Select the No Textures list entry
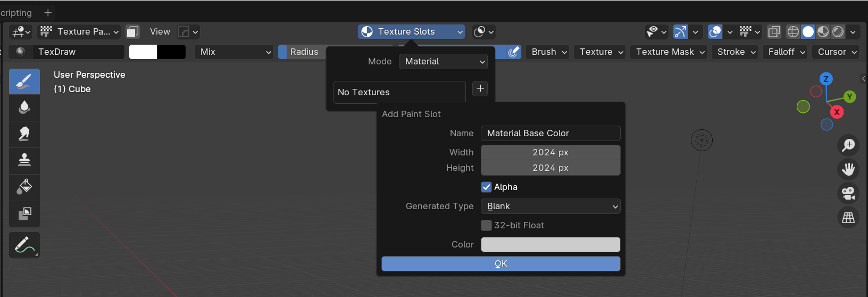868x297 pixels. (x=399, y=92)
